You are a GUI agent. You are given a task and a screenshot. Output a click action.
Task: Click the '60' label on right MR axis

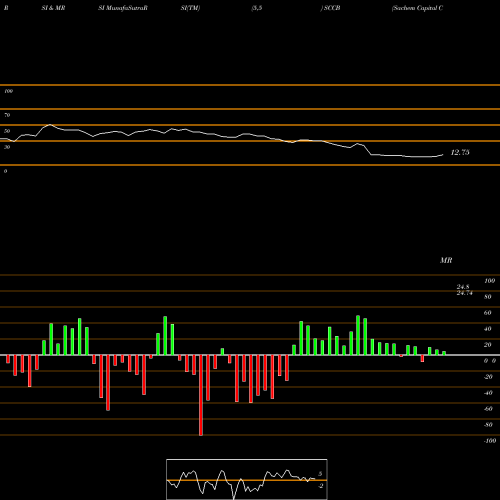click(488, 313)
